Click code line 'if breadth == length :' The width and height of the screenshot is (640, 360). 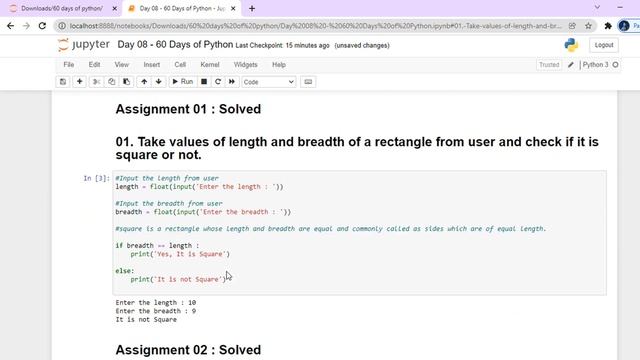[x=157, y=245]
